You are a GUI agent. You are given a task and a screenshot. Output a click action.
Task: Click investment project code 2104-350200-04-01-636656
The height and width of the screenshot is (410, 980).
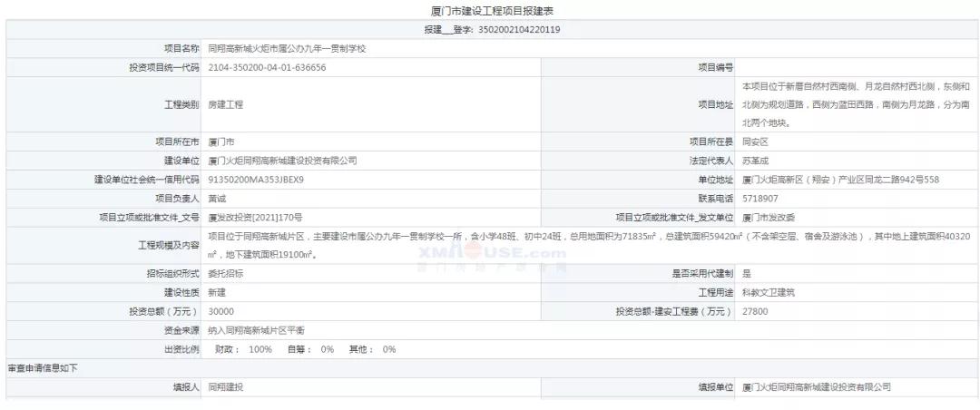tap(267, 67)
